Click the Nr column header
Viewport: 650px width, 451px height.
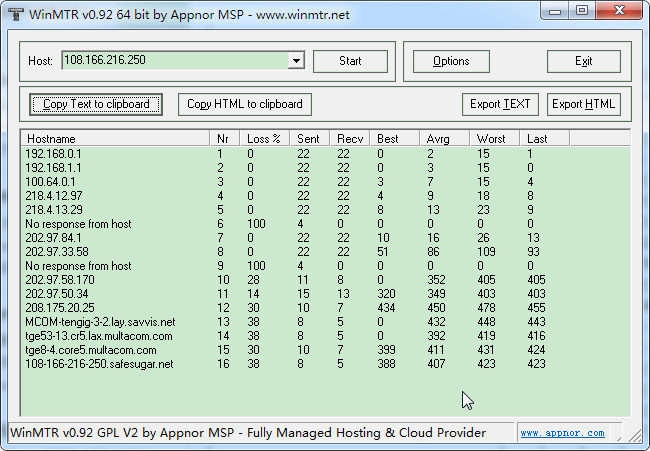pos(225,138)
